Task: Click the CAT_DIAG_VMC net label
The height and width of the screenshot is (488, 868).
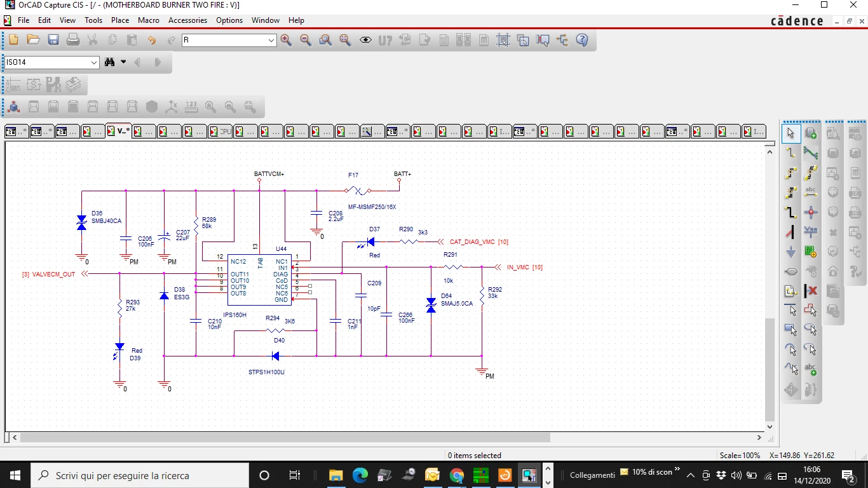Action: (473, 242)
